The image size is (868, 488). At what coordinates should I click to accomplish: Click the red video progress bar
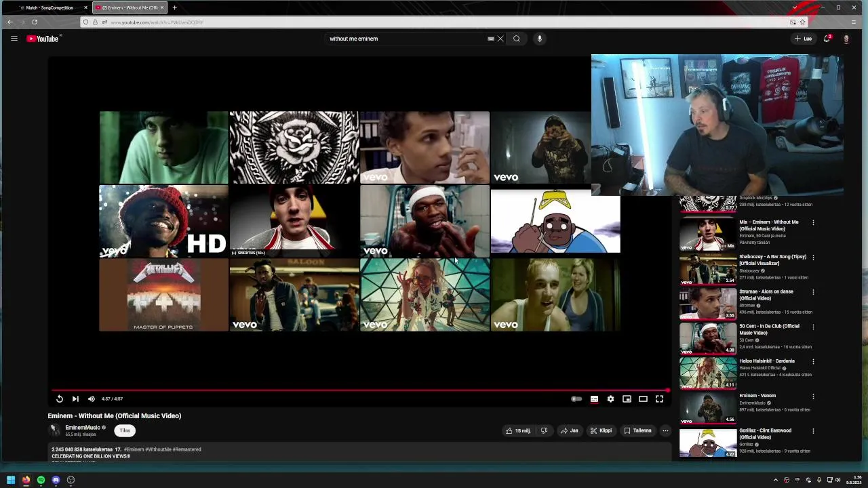click(360, 390)
